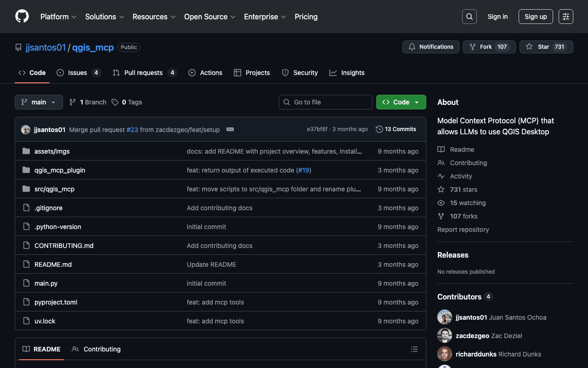Image resolution: width=588 pixels, height=368 pixels.
Task: Open the appearance settings sliders icon
Action: point(565,17)
